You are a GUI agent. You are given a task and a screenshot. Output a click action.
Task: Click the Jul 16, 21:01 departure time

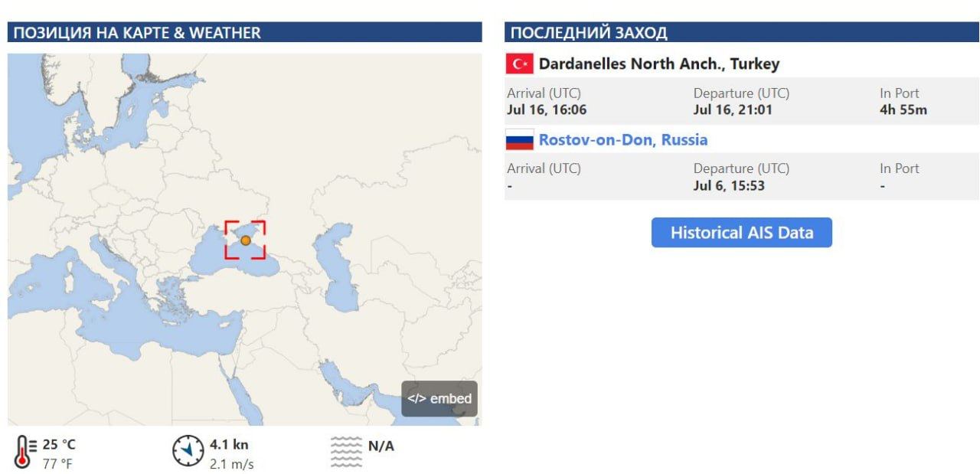733,110
